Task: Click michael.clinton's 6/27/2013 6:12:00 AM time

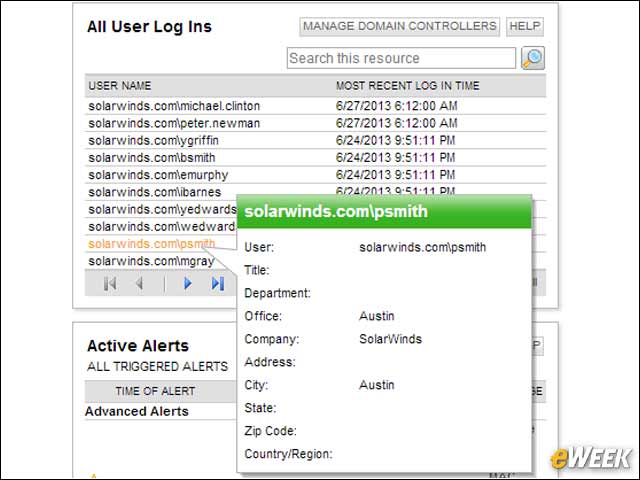Action: 396,106
